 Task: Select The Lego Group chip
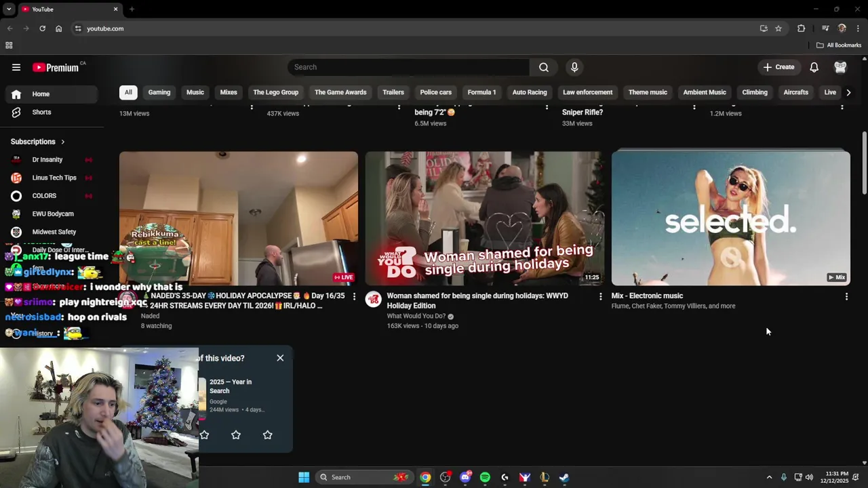[x=276, y=92]
